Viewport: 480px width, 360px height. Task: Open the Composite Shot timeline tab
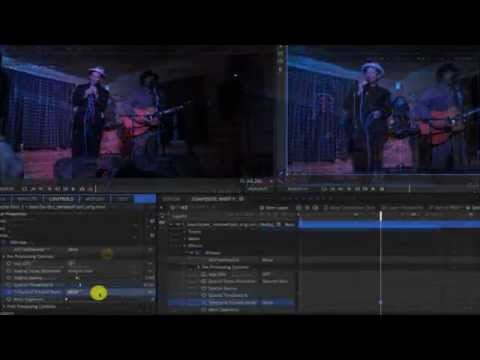[x=213, y=199]
